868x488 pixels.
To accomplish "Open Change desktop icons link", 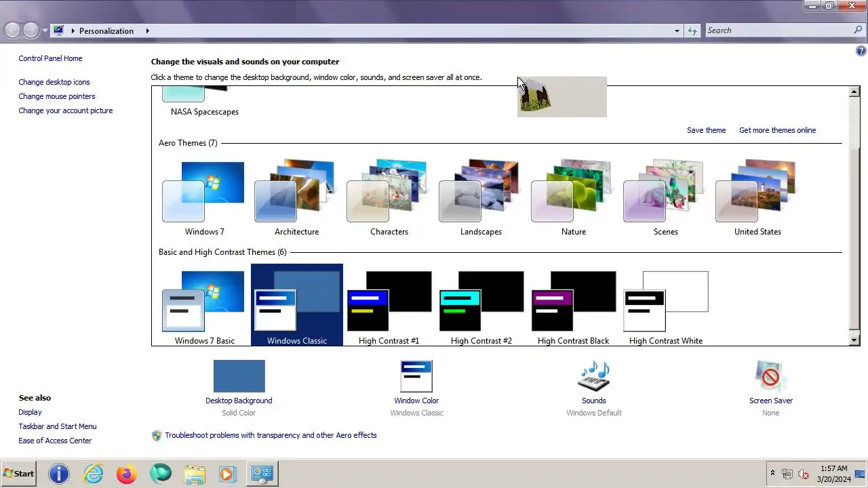I will point(54,82).
